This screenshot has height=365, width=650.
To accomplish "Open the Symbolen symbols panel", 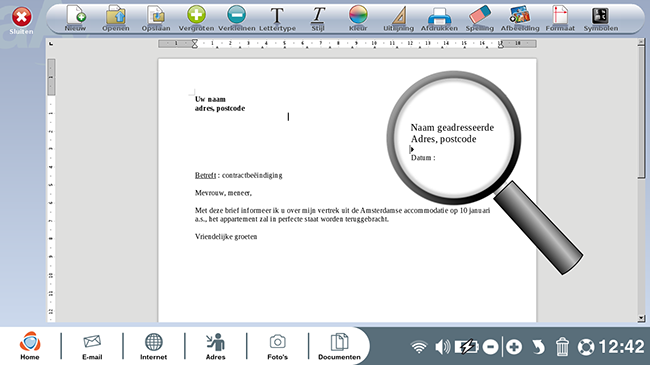I will pos(601,19).
